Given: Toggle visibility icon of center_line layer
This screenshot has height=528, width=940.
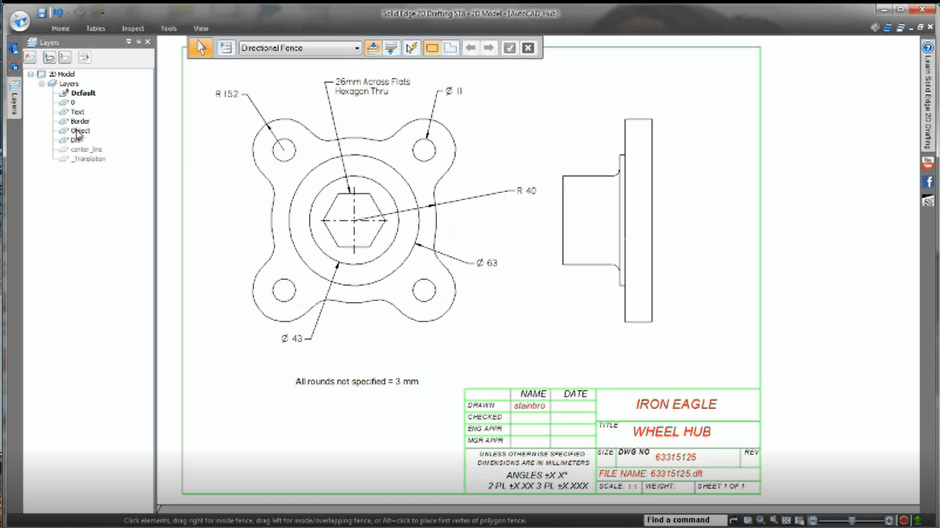Looking at the screenshot, I should [63, 149].
